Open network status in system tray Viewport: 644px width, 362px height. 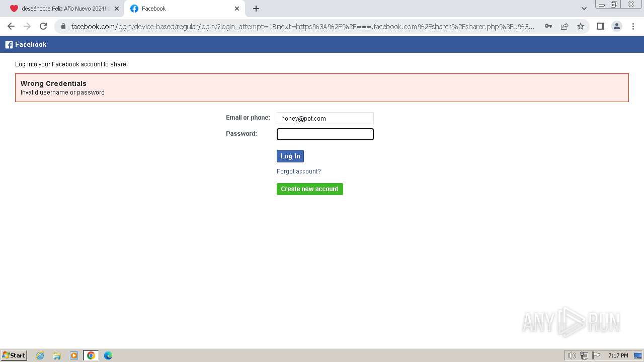(x=584, y=355)
